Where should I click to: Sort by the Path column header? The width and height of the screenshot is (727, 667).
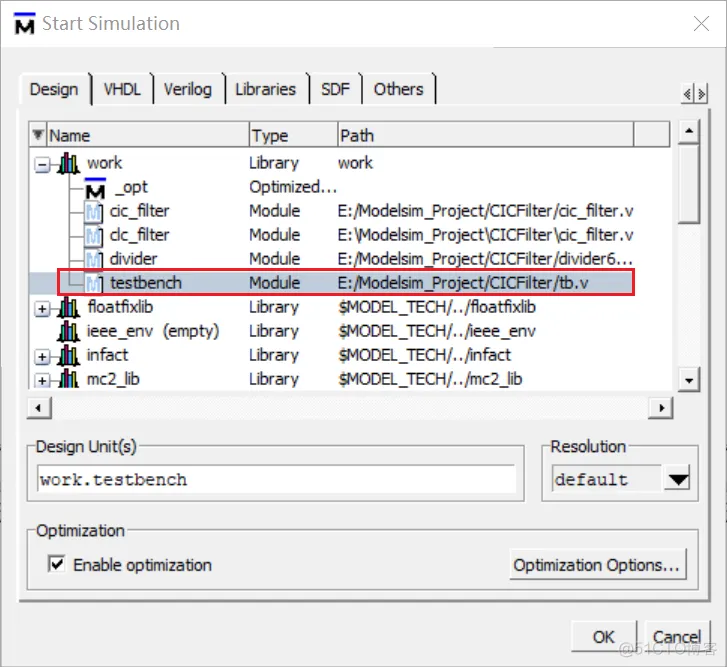click(x=485, y=135)
